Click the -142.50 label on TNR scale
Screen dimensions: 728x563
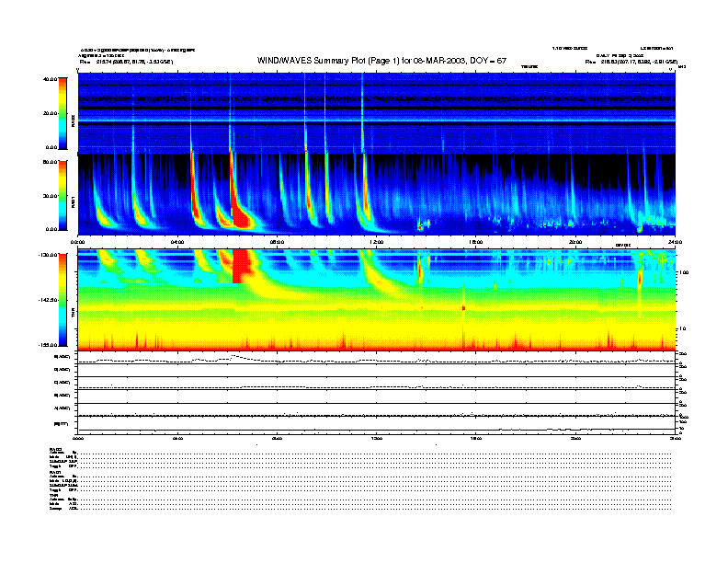pyautogui.click(x=49, y=300)
